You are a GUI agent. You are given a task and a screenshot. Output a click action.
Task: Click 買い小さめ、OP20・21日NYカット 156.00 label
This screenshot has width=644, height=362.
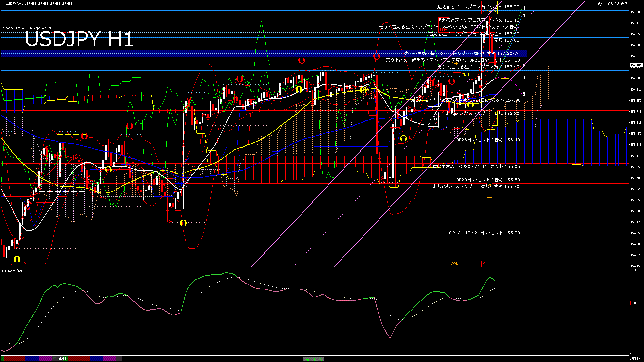point(476,167)
